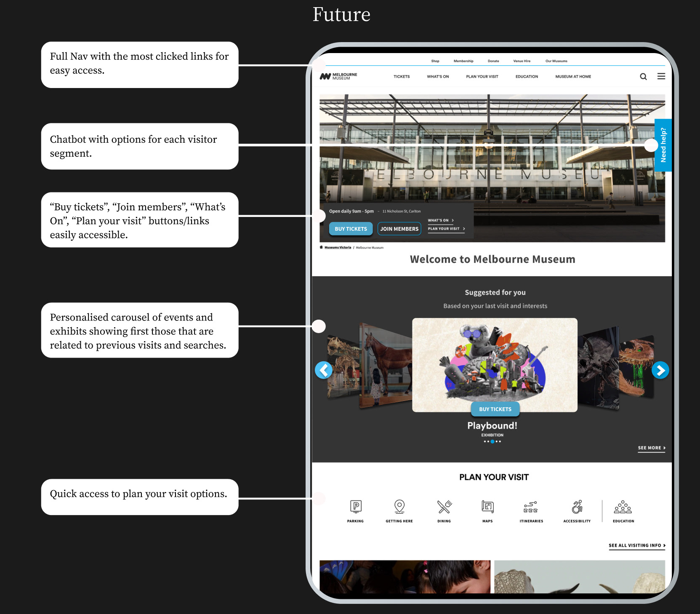Click the Buy Tickets hero button
The image size is (700, 614).
click(351, 229)
